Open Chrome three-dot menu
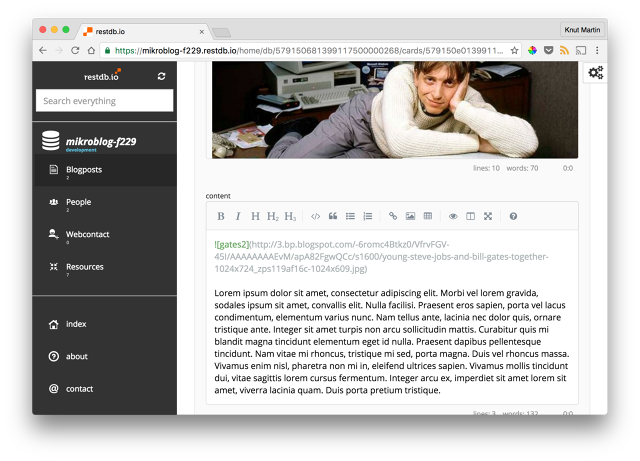Viewport: 640px width, 461px height. pos(597,50)
